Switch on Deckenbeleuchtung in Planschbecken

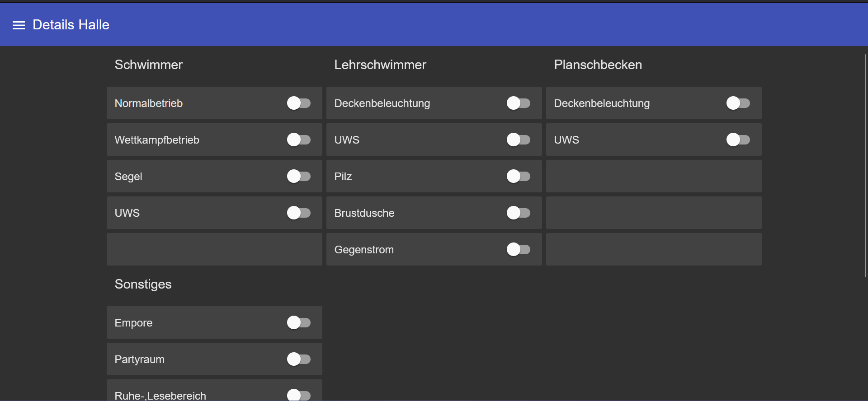point(738,103)
